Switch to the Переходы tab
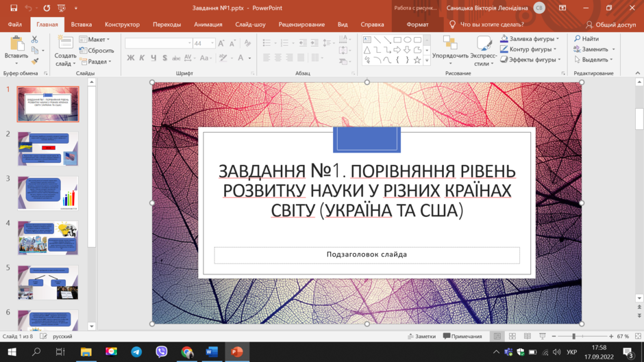644x362 pixels. 166,24
